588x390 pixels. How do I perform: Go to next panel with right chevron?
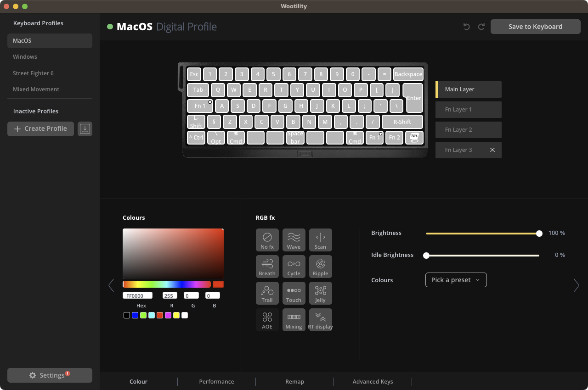click(x=577, y=285)
